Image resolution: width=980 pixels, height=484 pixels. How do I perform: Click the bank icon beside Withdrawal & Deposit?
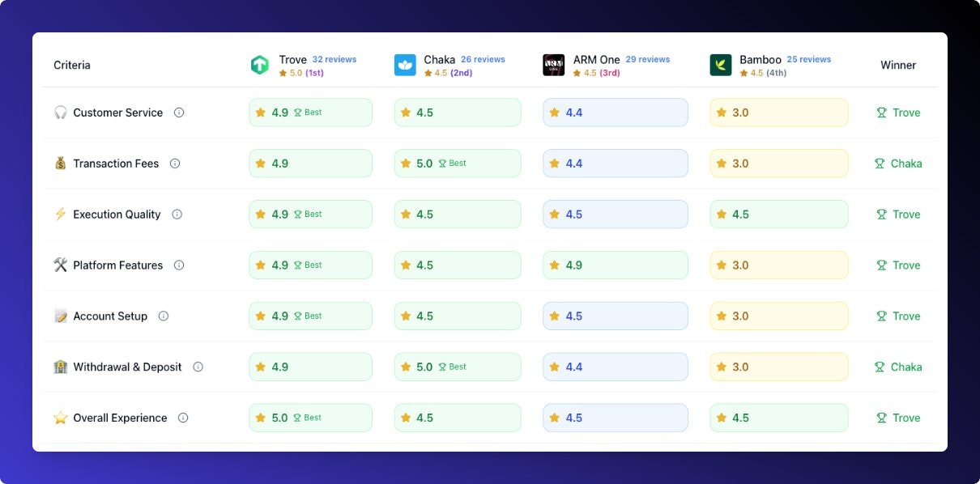click(x=59, y=366)
